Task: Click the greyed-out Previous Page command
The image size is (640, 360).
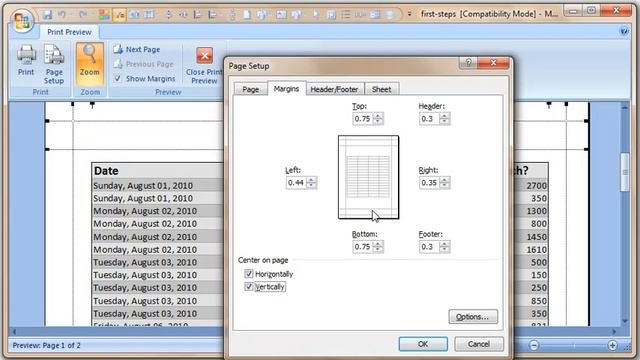Action: click(144, 64)
